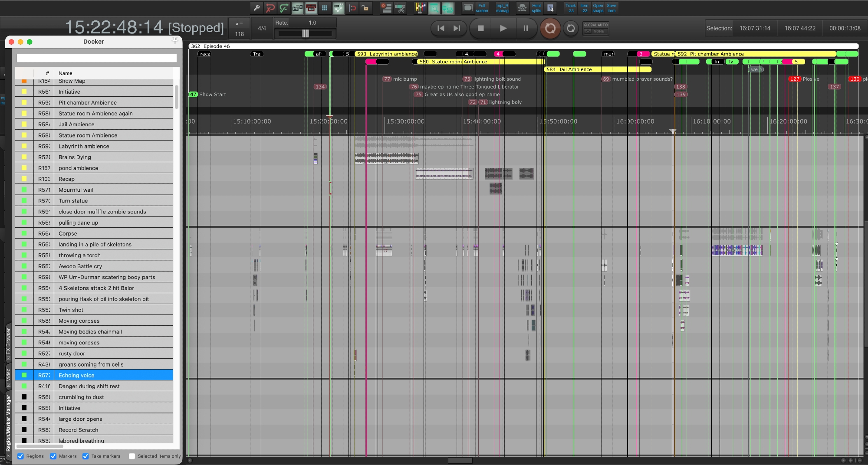Toggle the padlock locking icon
The height and width of the screenshot is (465, 868).
[x=365, y=8]
